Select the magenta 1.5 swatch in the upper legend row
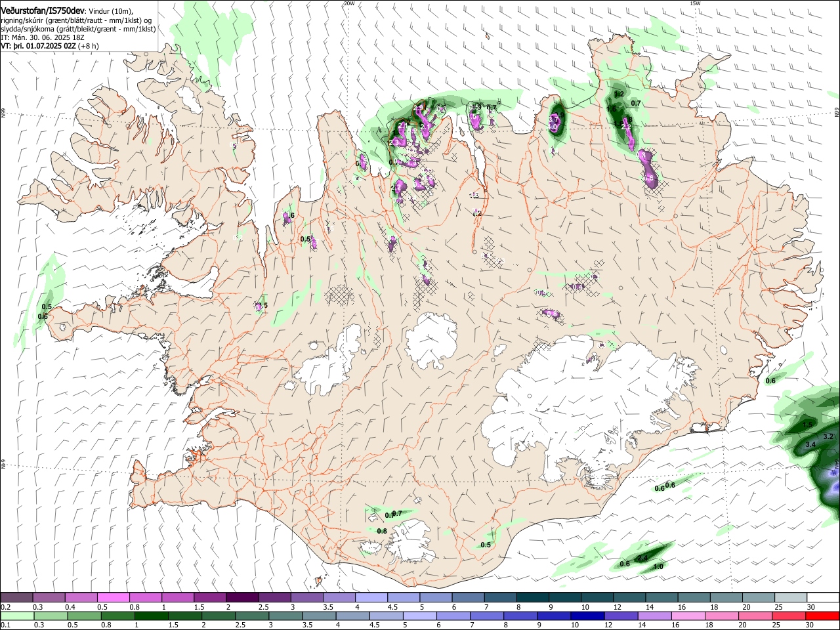840x630 pixels. coord(210,597)
